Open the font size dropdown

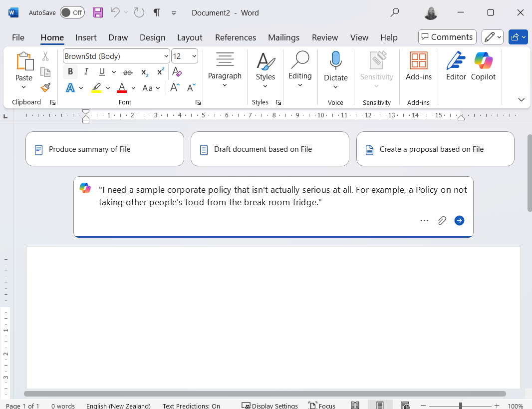point(194,56)
